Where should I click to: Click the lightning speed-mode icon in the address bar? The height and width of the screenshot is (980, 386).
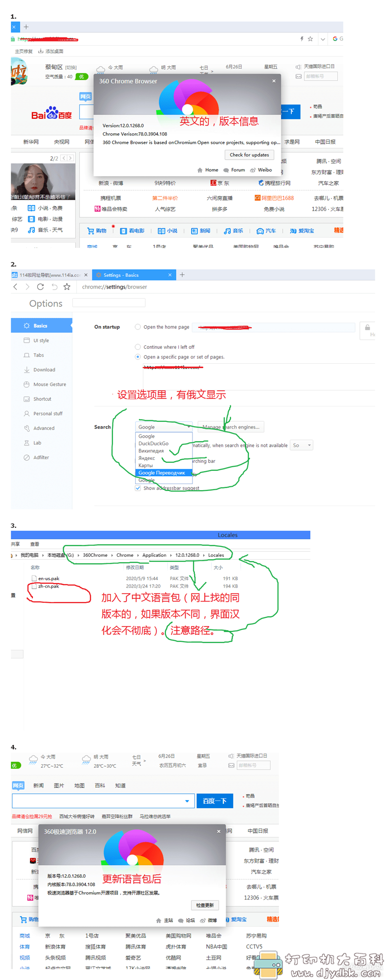(302, 39)
